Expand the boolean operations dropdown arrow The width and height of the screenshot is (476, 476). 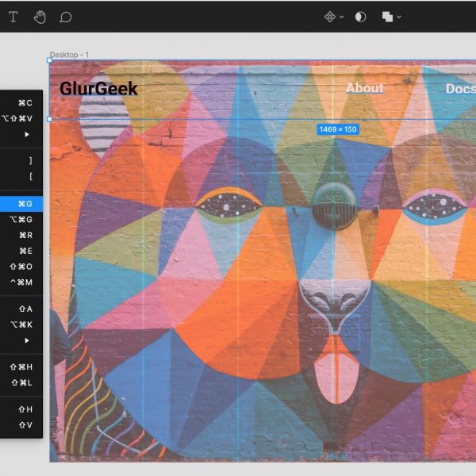tap(399, 17)
